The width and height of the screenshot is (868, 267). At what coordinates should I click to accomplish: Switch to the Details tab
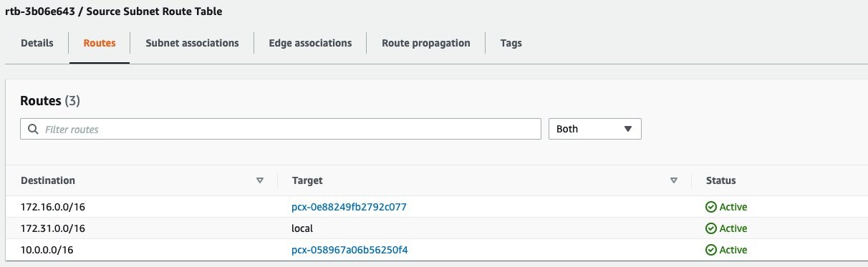(37, 43)
